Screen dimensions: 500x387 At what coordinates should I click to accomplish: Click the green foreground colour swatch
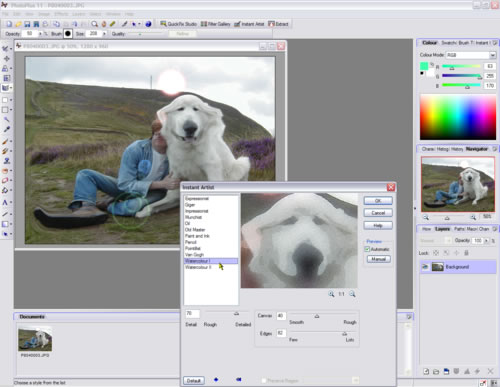pyautogui.click(x=424, y=66)
